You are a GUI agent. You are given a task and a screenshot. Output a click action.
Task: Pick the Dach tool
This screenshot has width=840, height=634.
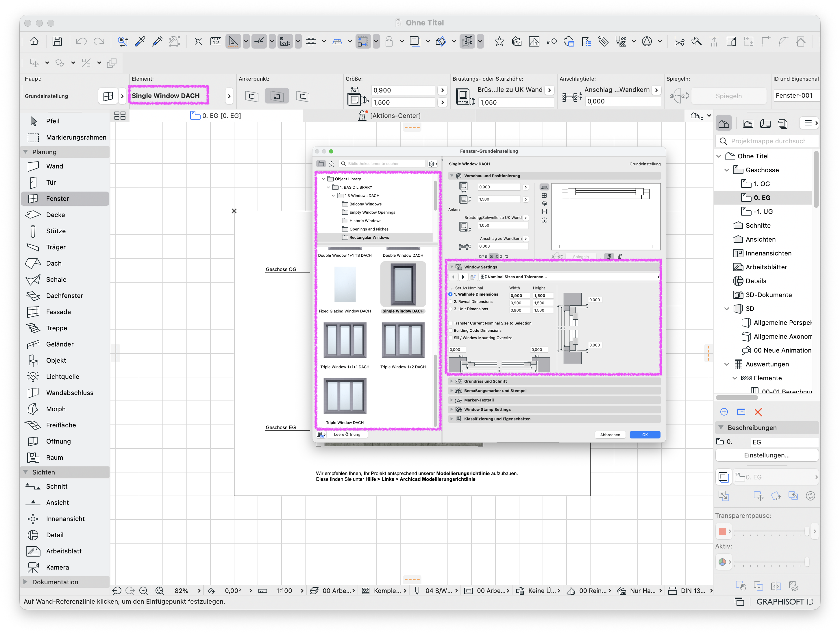[65, 264]
